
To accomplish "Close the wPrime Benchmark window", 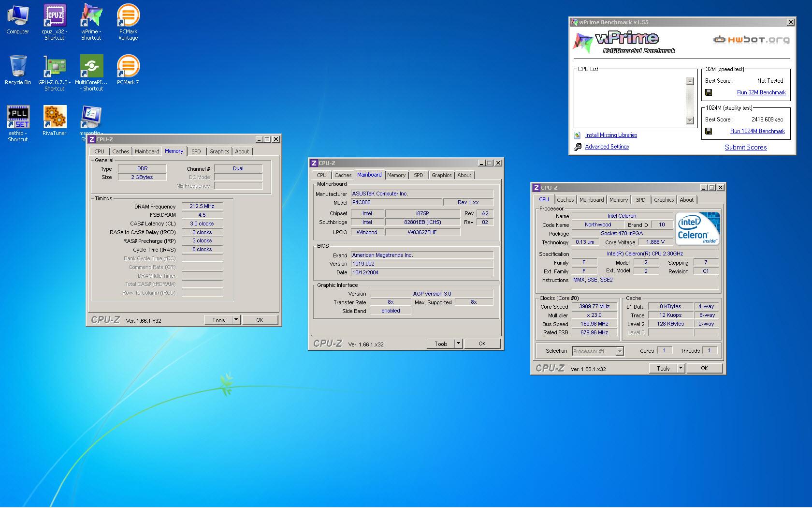I will click(791, 22).
